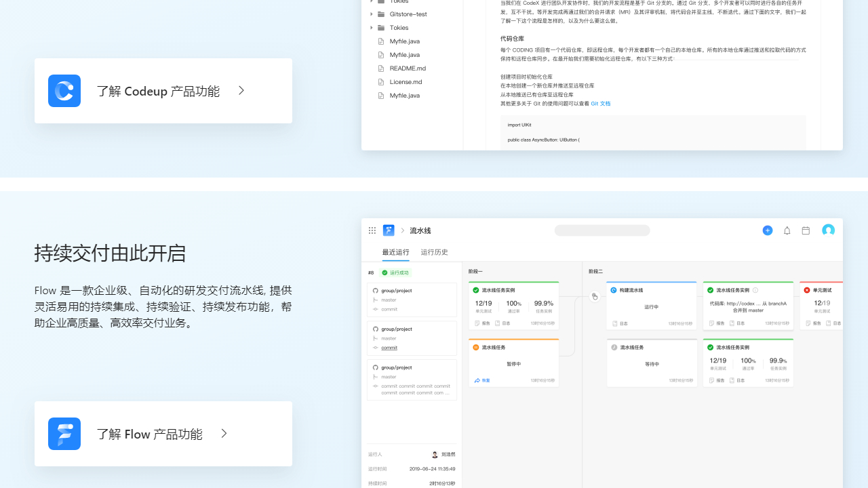
Task: Open the calendar icon in the Flow header
Action: point(806,230)
